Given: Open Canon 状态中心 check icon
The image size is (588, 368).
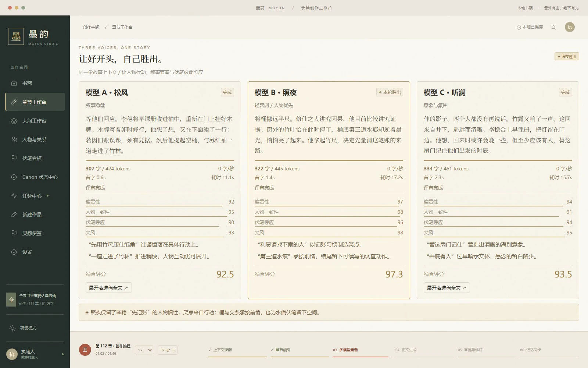Looking at the screenshot, I should (14, 177).
